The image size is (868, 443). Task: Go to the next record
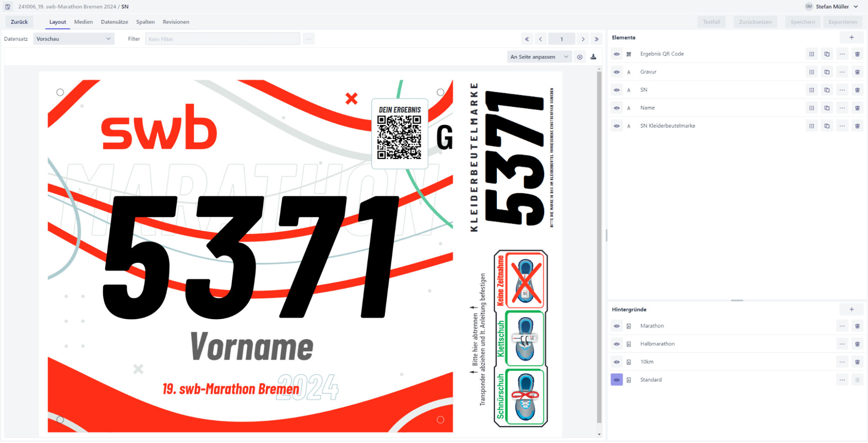(583, 39)
